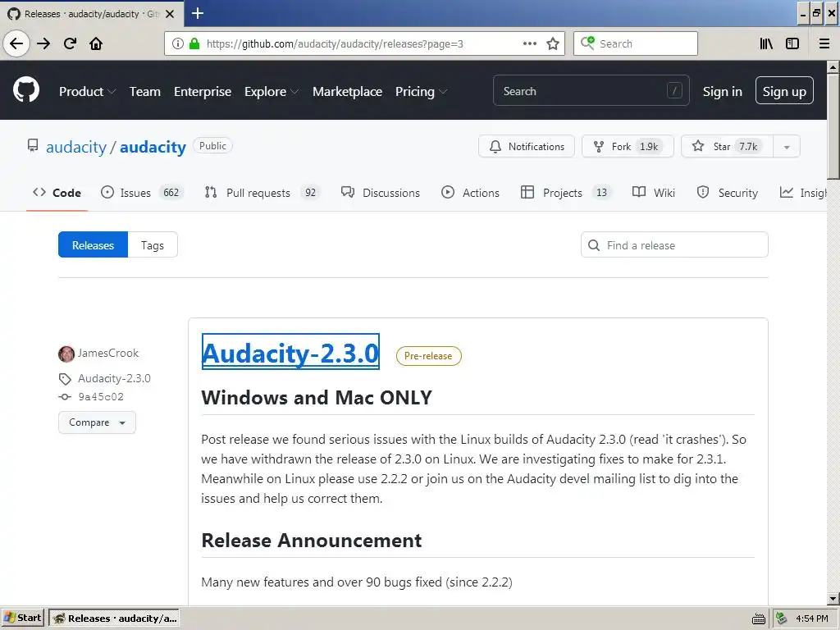Open page actions three-dot menu

point(529,43)
